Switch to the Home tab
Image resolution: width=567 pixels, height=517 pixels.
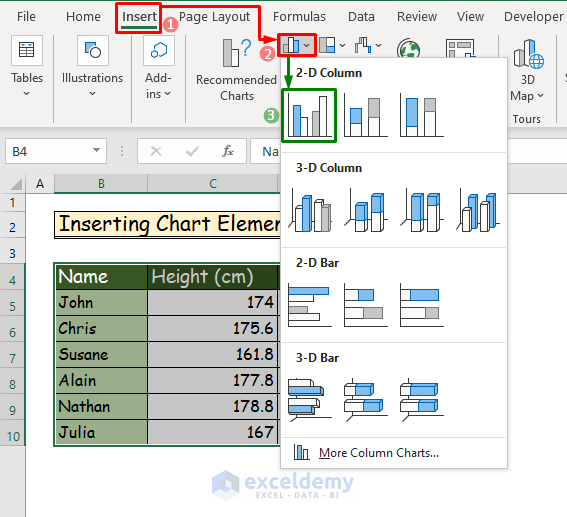83,17
